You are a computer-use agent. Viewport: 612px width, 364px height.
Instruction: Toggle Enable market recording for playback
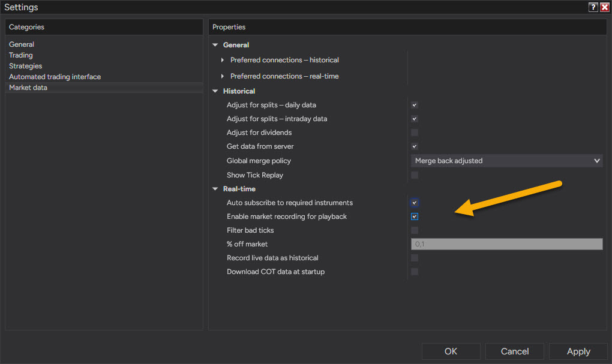(415, 216)
